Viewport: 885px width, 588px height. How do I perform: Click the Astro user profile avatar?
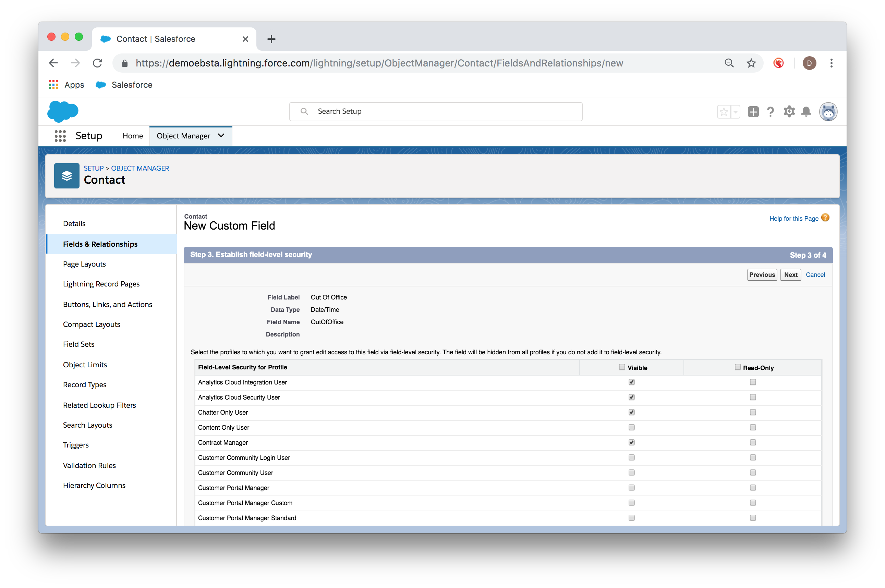pyautogui.click(x=828, y=111)
